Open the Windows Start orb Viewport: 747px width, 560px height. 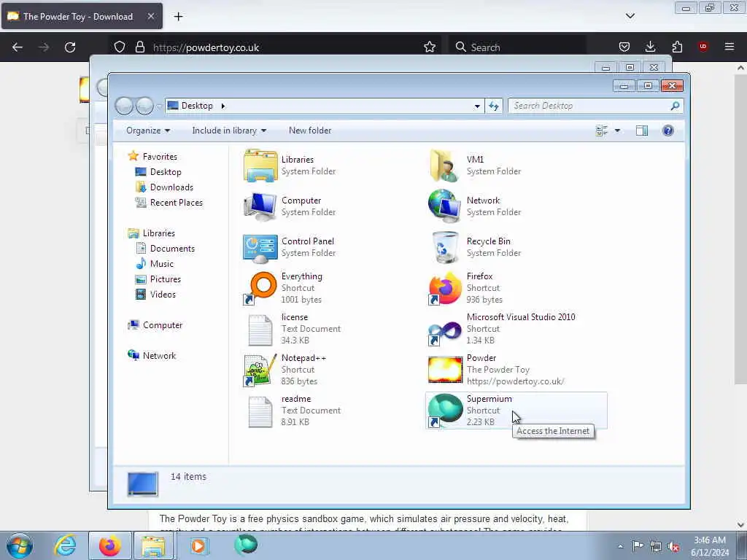[x=20, y=545]
